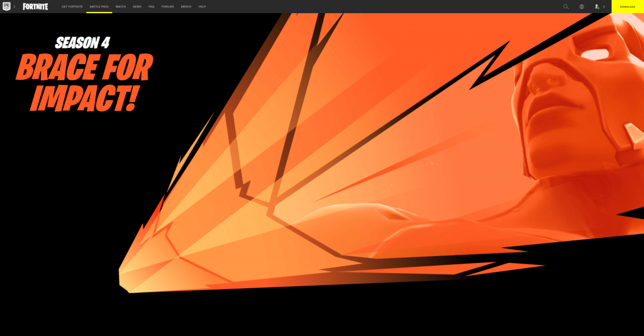Image resolution: width=644 pixels, height=336 pixels.
Task: Click the Epic Games shield logo
Action: 6,6
